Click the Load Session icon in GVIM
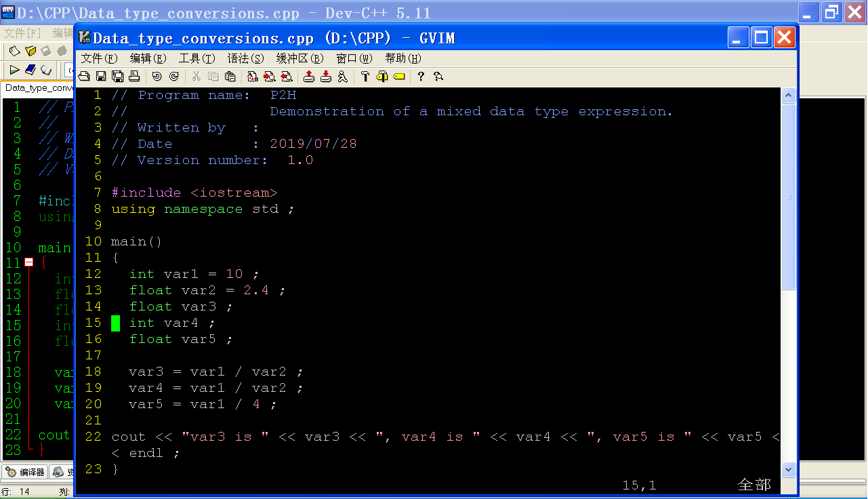This screenshot has width=868, height=499. (x=309, y=77)
